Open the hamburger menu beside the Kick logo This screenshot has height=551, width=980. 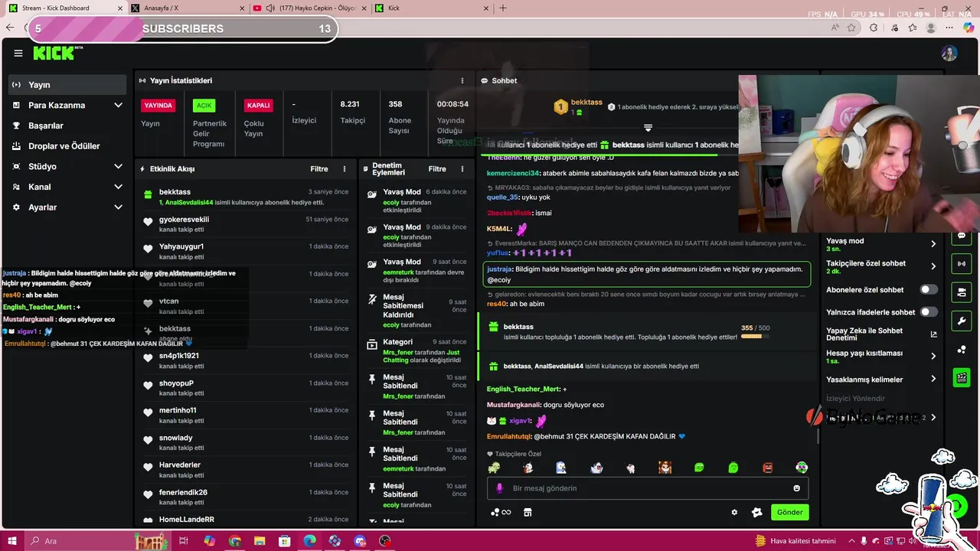pos(18,54)
